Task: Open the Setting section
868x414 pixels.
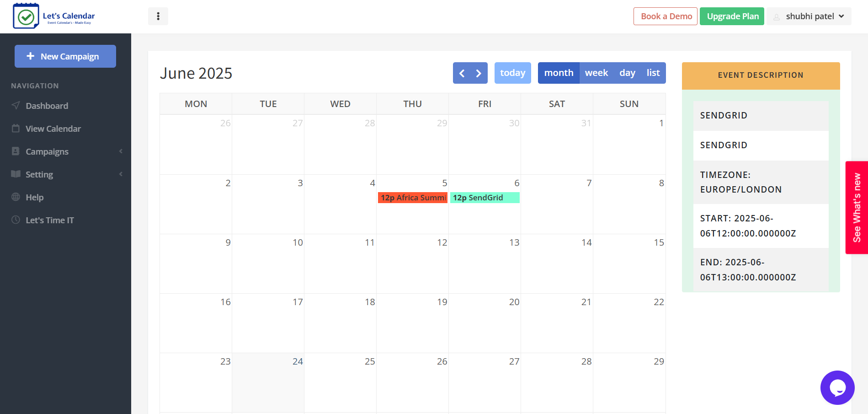Action: pos(39,174)
